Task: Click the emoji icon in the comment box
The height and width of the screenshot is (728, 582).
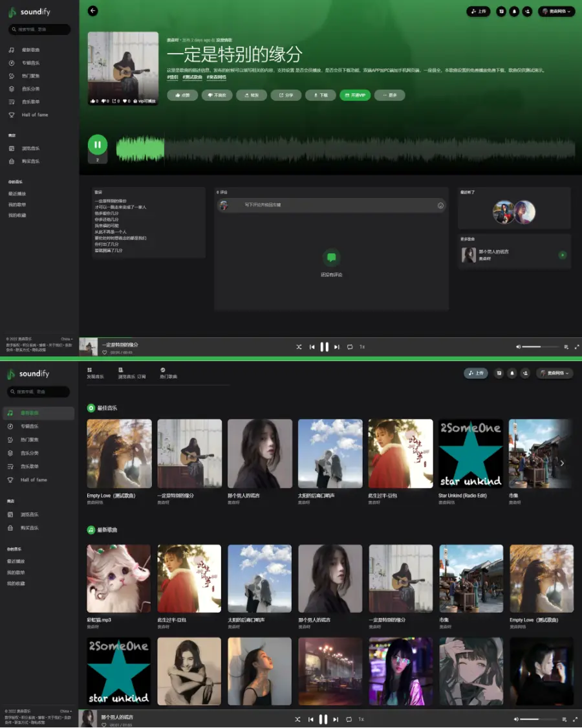Action: click(440, 206)
